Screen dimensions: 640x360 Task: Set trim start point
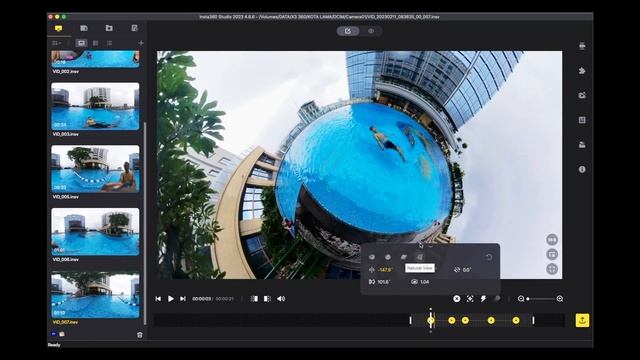pos(254,299)
